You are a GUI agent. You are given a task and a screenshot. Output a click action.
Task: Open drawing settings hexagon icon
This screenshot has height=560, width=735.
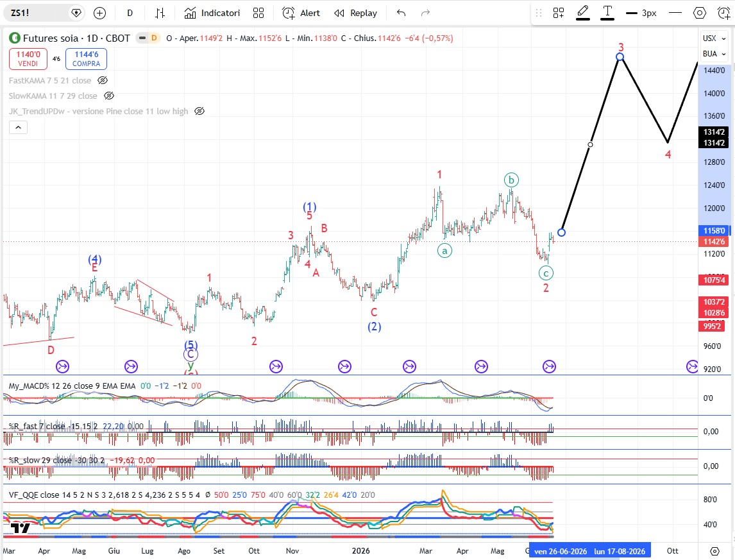click(x=699, y=13)
